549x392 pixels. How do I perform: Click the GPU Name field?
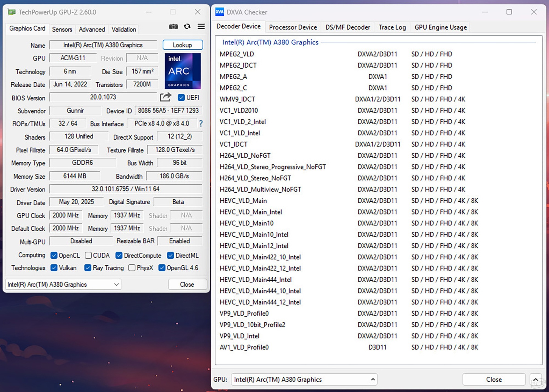pos(103,45)
